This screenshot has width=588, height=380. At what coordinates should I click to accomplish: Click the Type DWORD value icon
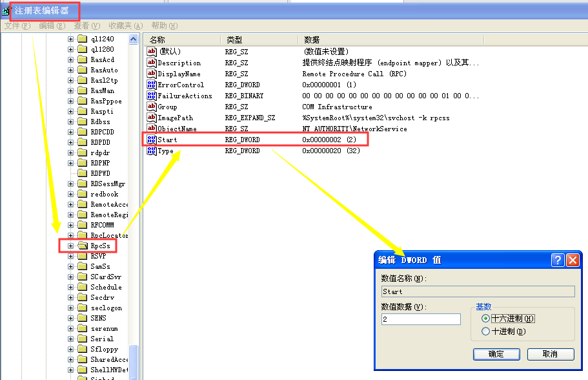point(152,151)
